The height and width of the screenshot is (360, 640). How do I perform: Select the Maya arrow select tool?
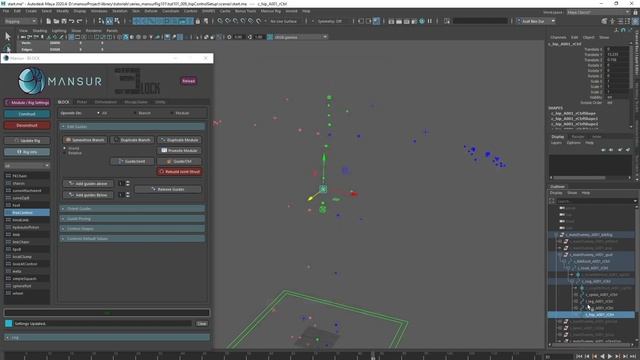7,36
